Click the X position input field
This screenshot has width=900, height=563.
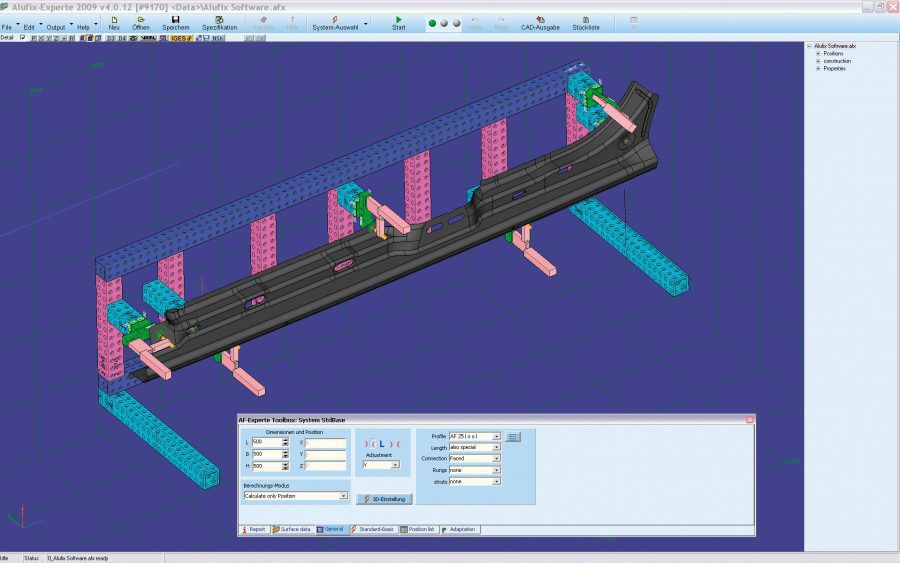click(326, 442)
